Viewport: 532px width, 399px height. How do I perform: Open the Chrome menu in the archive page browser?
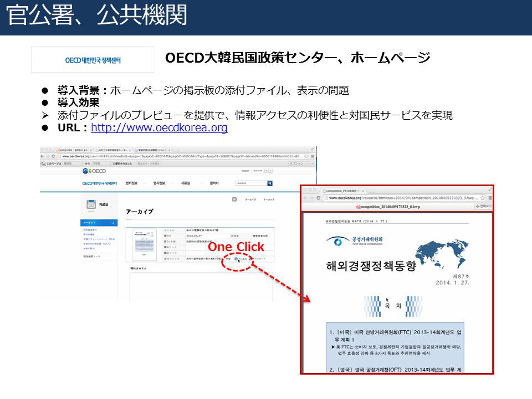tap(313, 156)
